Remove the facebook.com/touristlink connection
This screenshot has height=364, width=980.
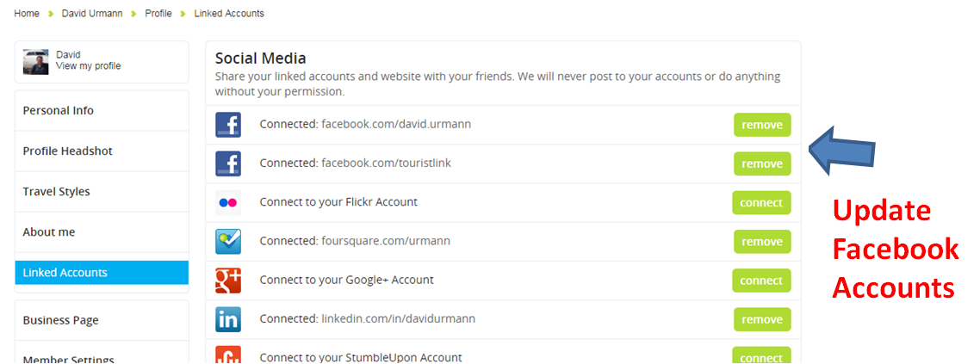762,163
